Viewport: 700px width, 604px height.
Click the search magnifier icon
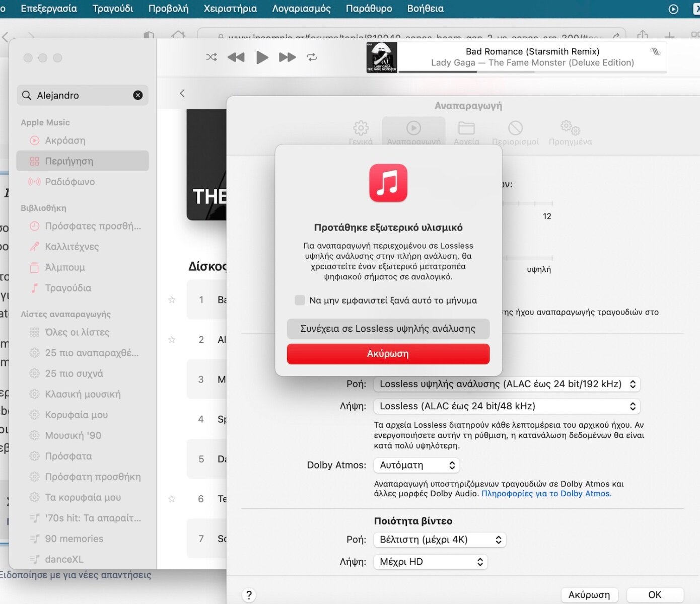[27, 95]
